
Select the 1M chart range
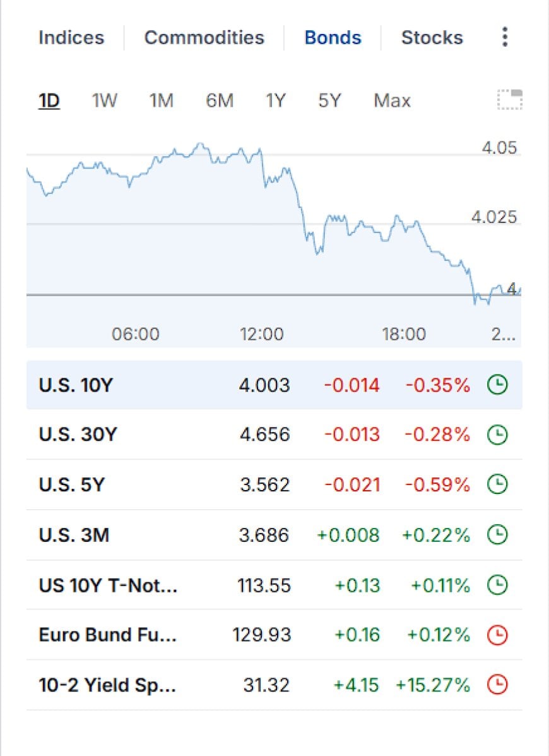pyautogui.click(x=162, y=101)
